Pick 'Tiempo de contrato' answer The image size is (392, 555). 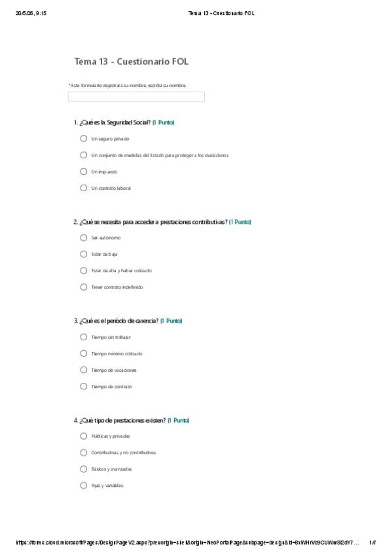(84, 386)
